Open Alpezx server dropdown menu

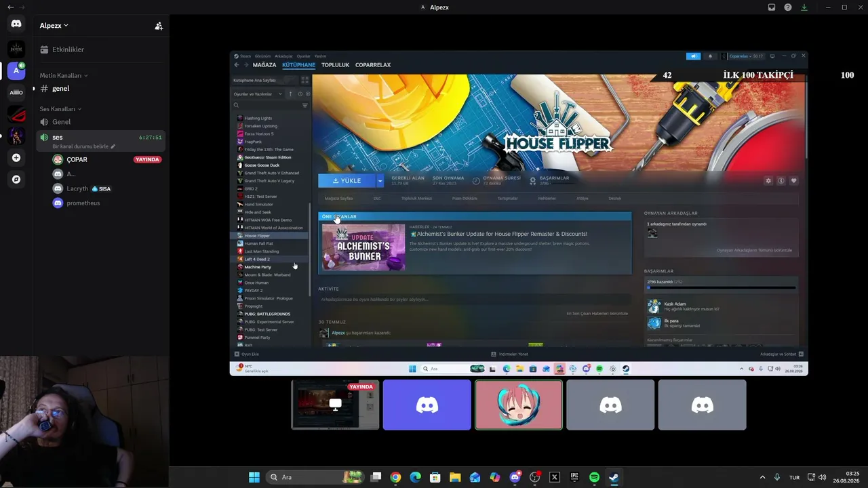[x=54, y=26]
